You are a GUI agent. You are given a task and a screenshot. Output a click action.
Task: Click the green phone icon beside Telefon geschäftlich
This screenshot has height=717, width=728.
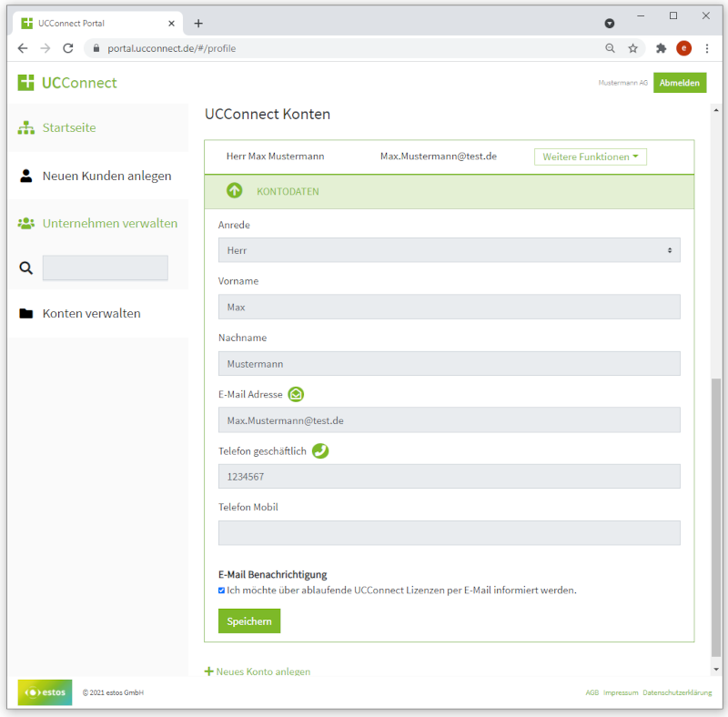coord(320,451)
